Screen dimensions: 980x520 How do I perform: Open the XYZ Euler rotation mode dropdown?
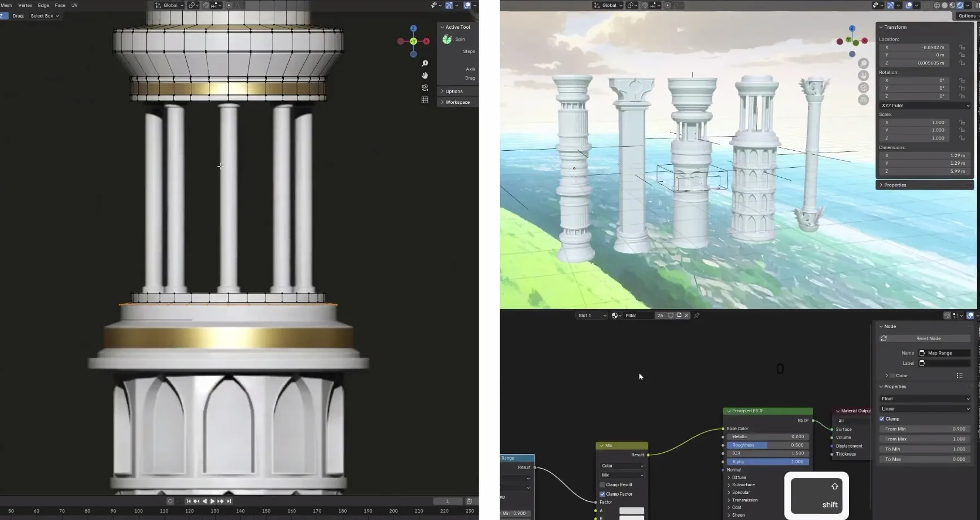tap(925, 106)
